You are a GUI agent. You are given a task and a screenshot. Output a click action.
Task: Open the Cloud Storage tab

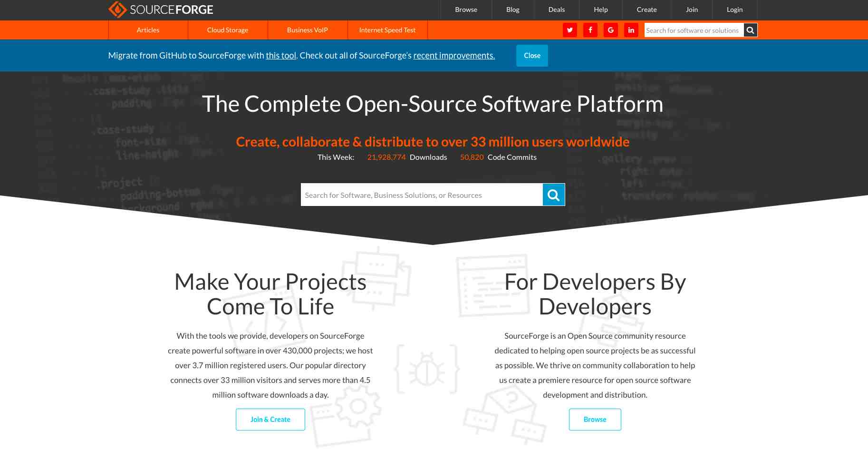pos(228,30)
